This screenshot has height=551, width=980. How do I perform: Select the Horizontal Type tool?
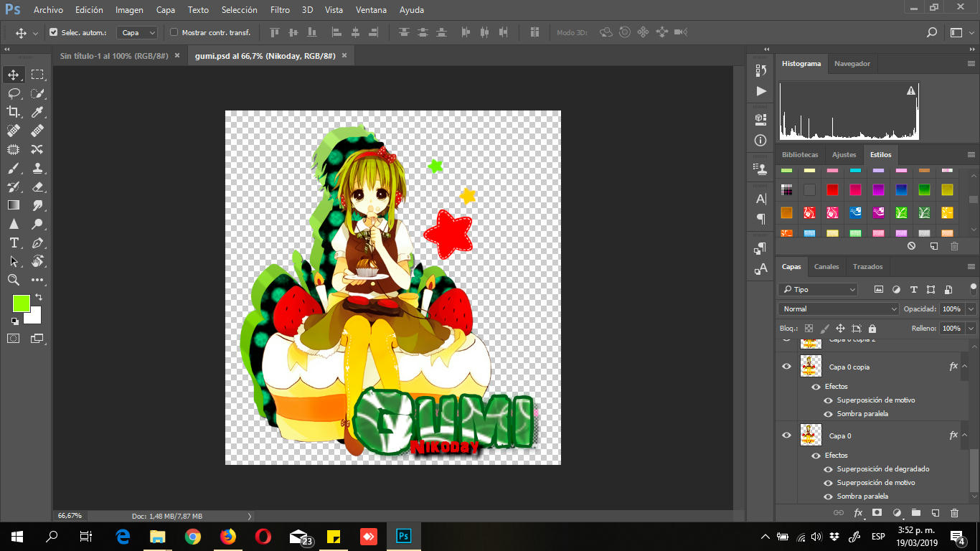(14, 242)
